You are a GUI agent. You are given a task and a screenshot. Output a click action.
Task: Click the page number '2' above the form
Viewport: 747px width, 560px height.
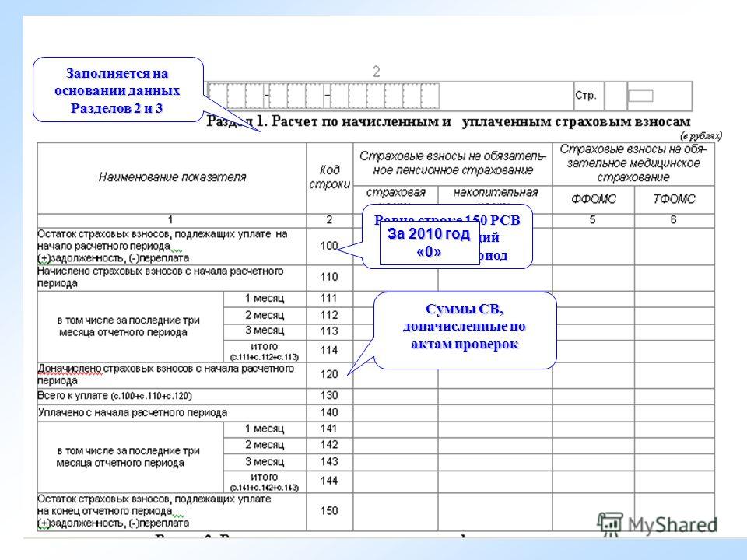click(x=377, y=72)
